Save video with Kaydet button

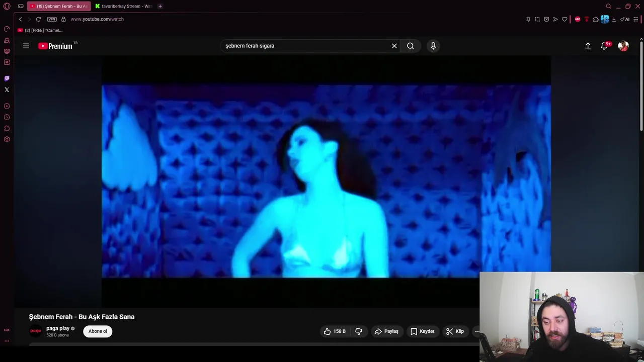[423, 331]
